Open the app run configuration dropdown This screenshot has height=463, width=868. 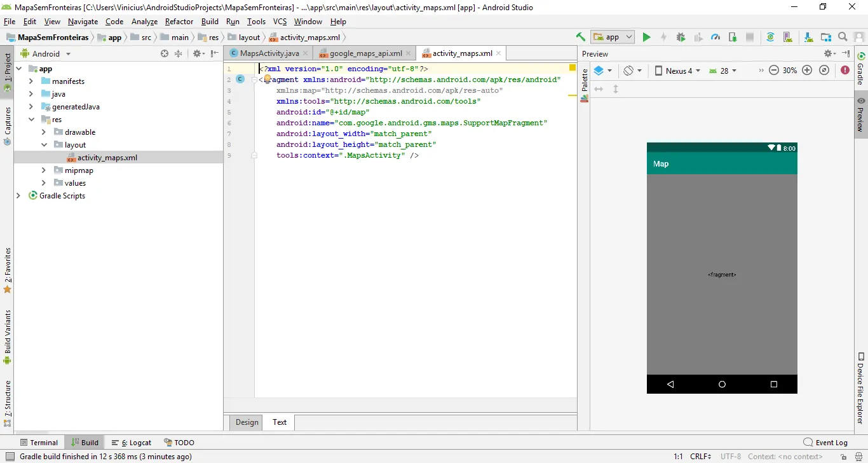(613, 38)
